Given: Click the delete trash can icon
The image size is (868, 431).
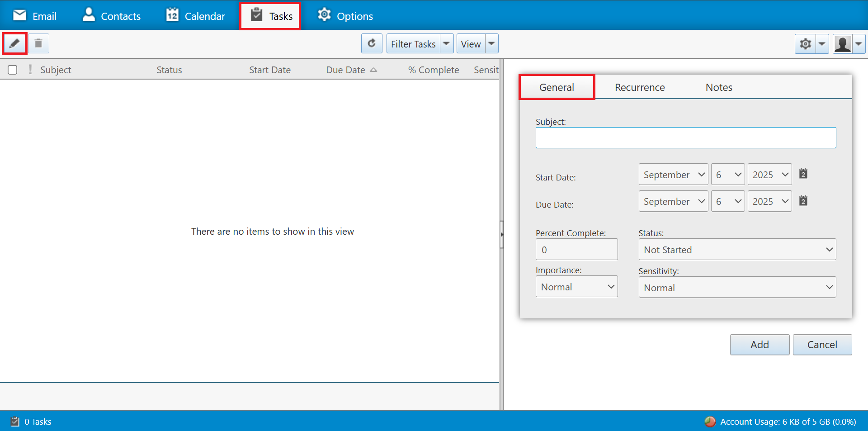Looking at the screenshot, I should point(38,43).
